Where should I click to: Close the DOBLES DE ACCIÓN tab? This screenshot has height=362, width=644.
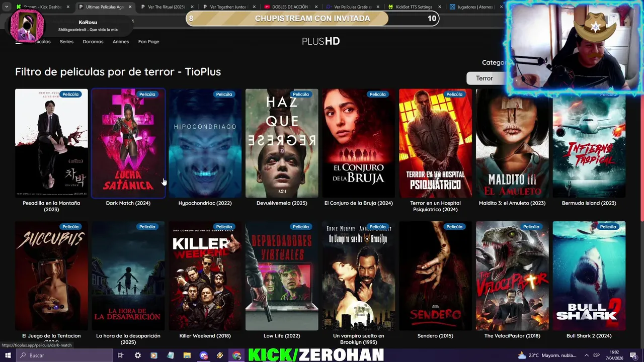pyautogui.click(x=316, y=7)
